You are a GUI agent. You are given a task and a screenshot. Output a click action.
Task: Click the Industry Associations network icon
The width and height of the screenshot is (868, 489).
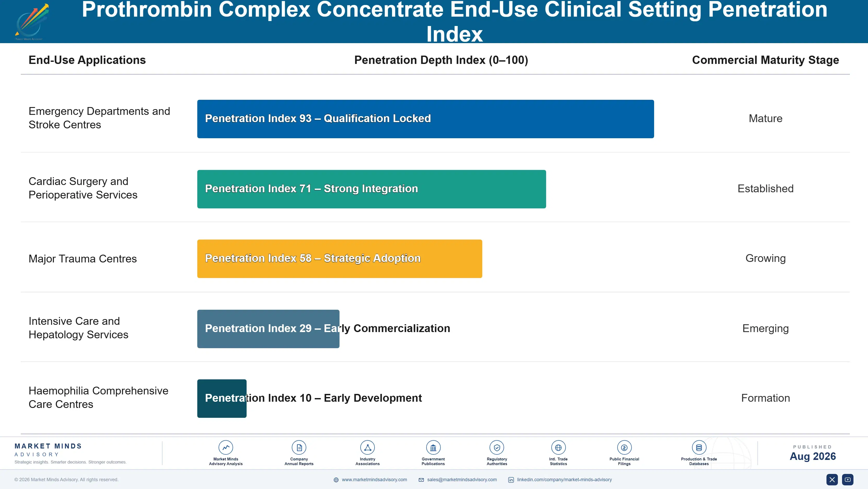point(368,447)
